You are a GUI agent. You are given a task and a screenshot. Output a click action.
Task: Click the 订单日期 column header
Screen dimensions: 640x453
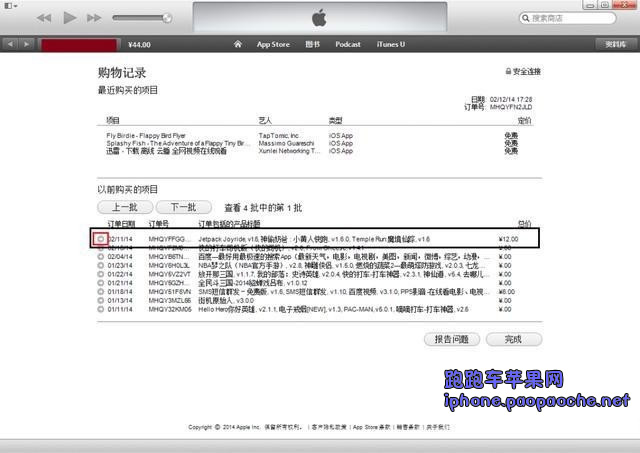coord(121,224)
